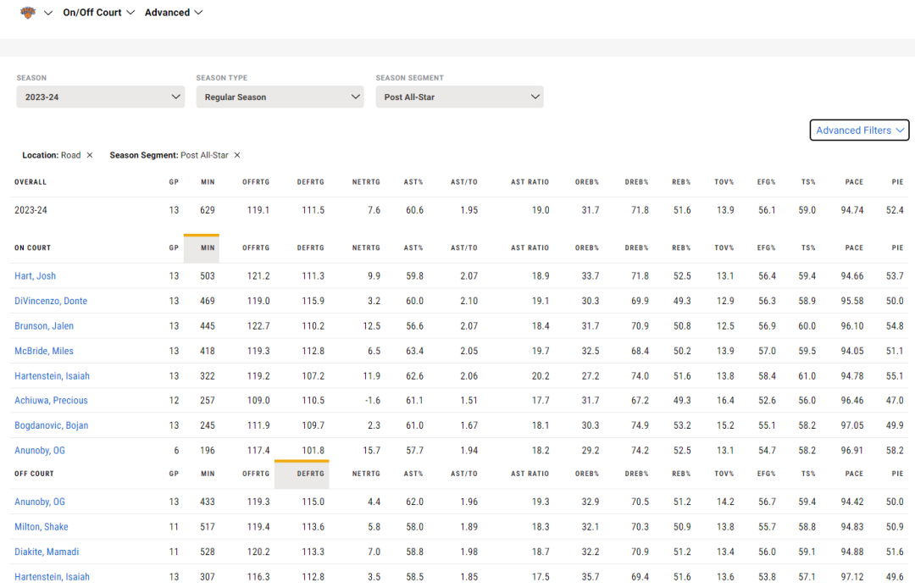Sort On Court table by OFFRTG
Screen dimensions: 915x588
[256, 248]
